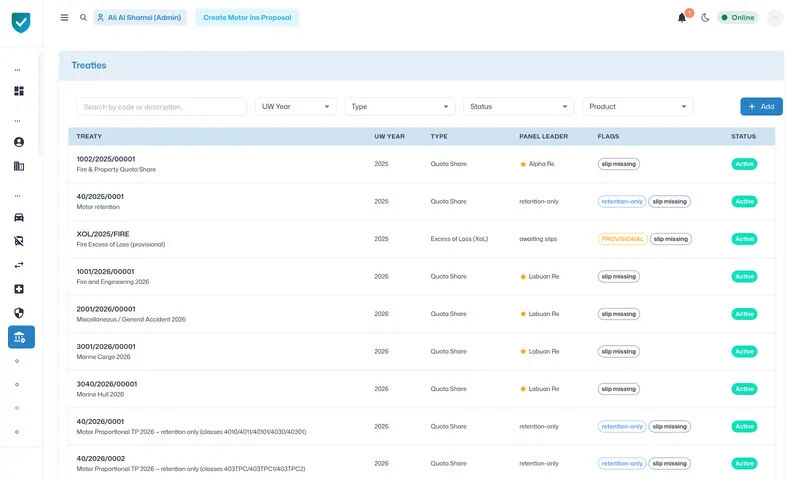Click slip missing flag on 1002/2025/00001 row
The image size is (800, 480).
tap(618, 164)
